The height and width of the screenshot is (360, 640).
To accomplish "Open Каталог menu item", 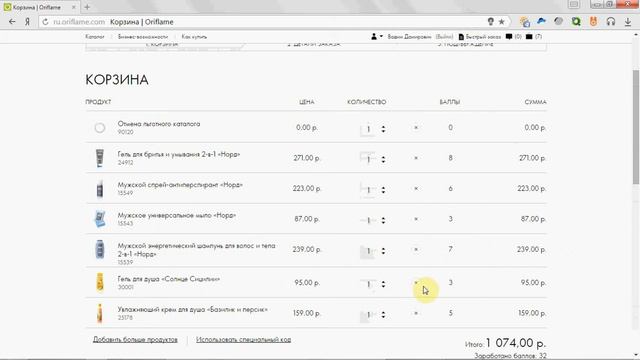I will (x=95, y=37).
